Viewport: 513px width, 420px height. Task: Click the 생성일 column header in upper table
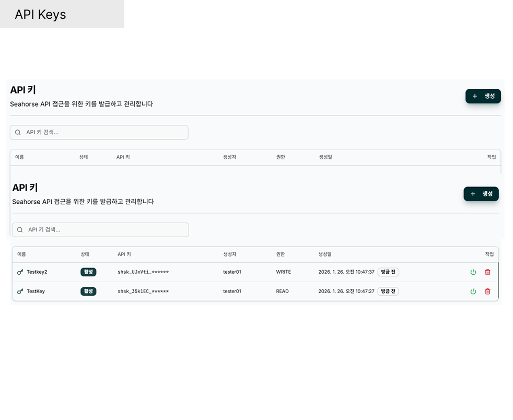[x=325, y=157]
